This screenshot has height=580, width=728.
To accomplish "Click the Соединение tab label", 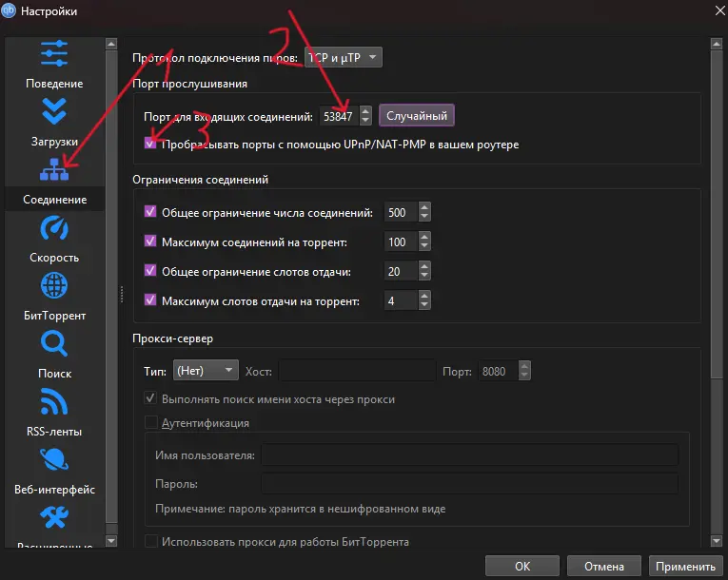I will click(54, 200).
